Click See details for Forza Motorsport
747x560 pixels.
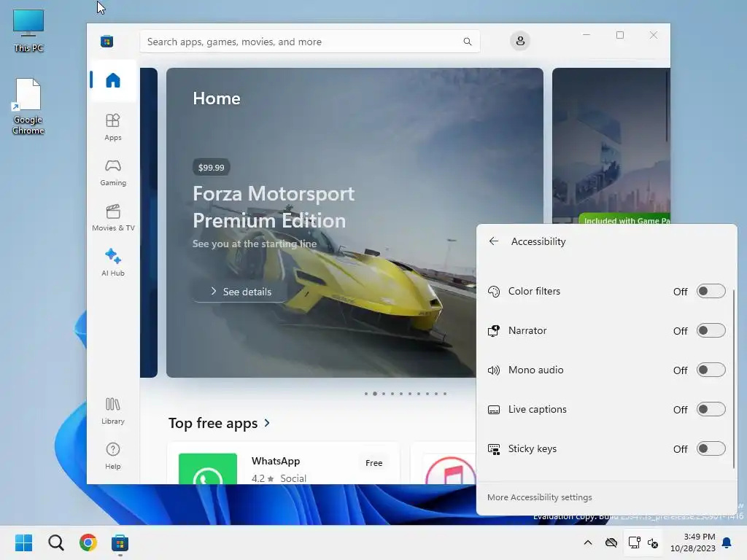click(241, 292)
